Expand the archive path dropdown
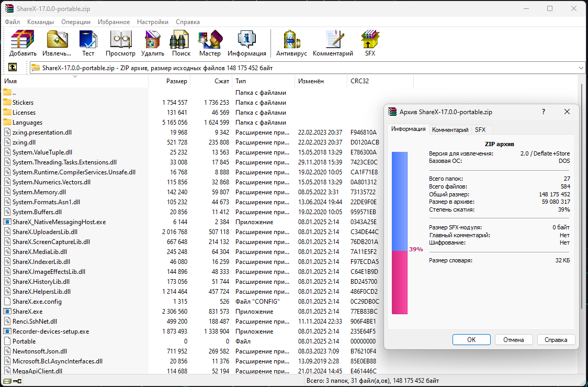Image resolution: width=588 pixels, height=387 pixels. click(581, 68)
